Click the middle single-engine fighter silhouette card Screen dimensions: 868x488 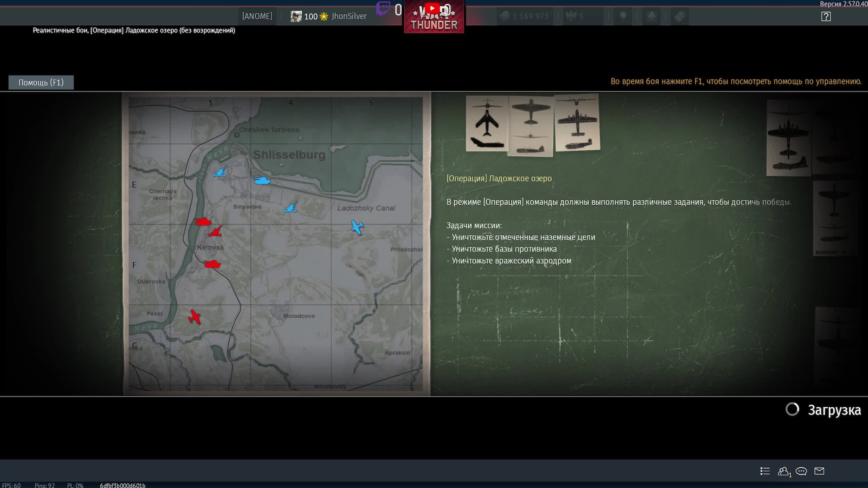pyautogui.click(x=531, y=126)
